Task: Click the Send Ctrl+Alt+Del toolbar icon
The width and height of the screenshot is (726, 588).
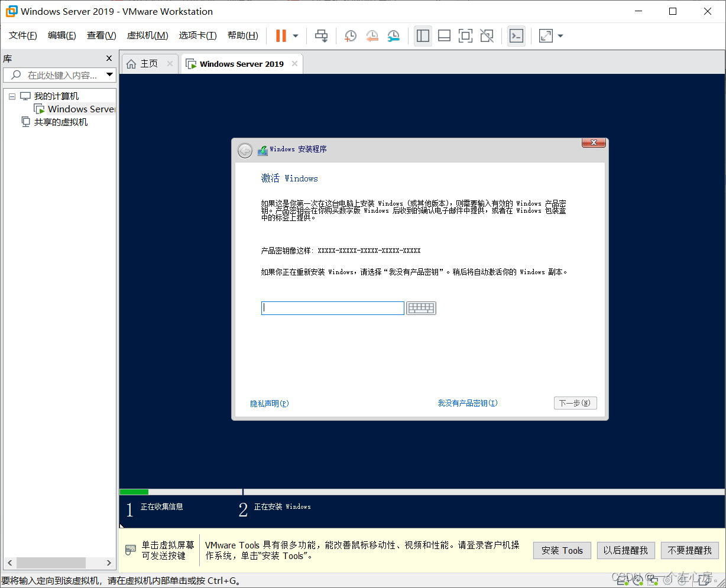Action: 321,36
